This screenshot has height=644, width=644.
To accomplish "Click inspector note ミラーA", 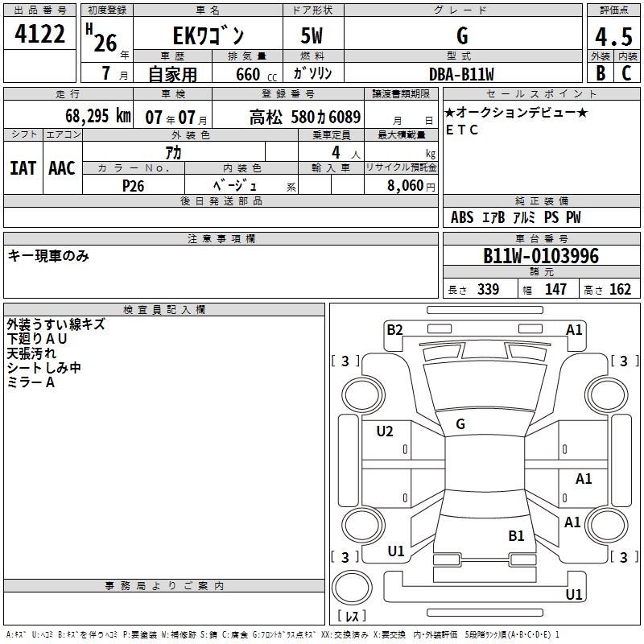I will 31,382.
